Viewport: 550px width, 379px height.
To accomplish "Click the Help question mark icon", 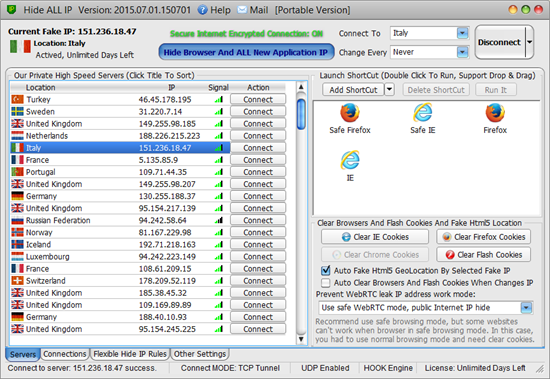I will (x=202, y=10).
